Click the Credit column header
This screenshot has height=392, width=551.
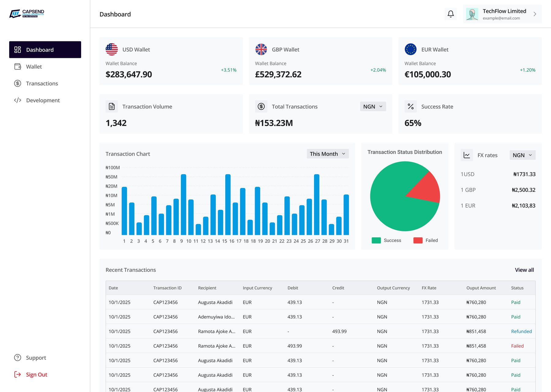(x=338, y=288)
